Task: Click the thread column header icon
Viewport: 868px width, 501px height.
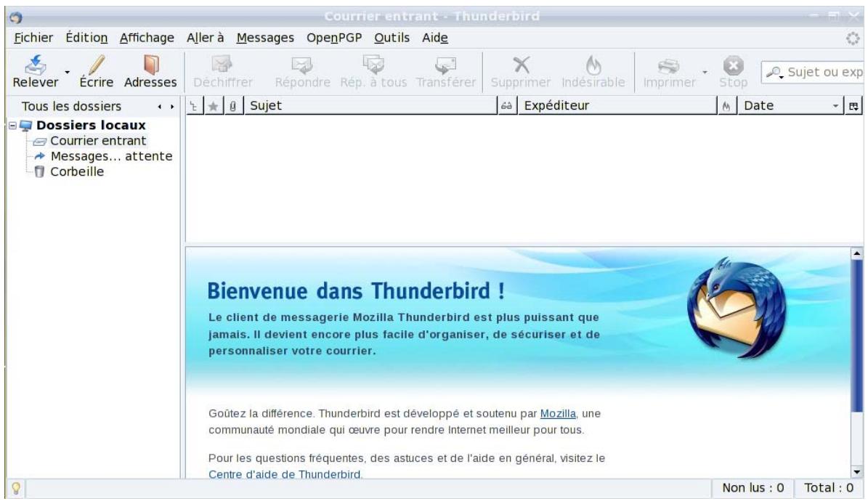Action: [x=194, y=106]
